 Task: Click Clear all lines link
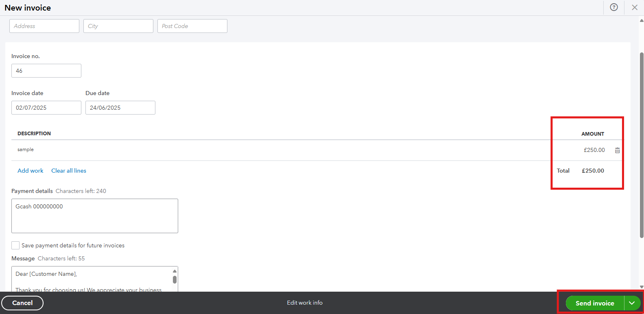point(69,171)
